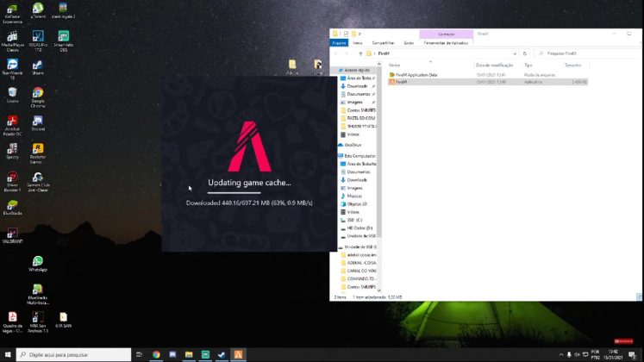Viewport: 644px width, 362px height.
Task: Expand the address bar history dropdown
Action: click(x=515, y=53)
